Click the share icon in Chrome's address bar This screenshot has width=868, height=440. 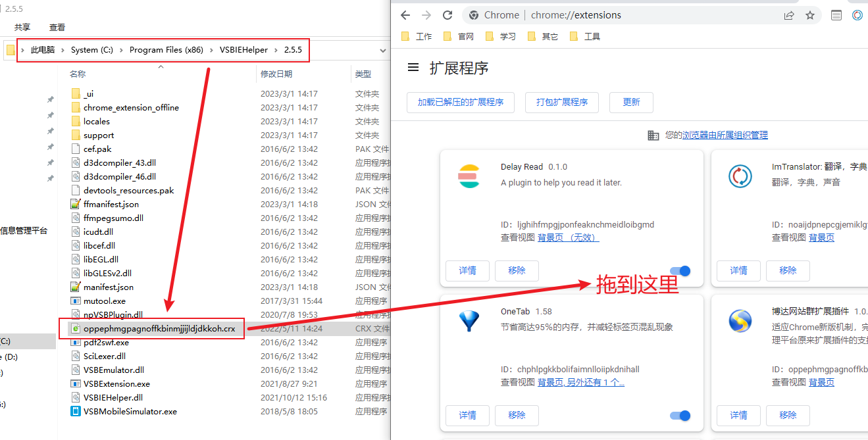789,15
